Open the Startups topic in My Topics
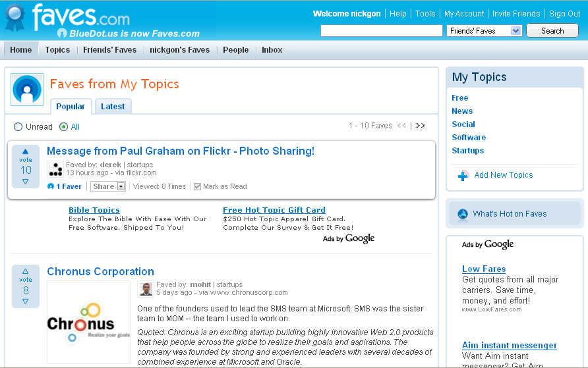The width and height of the screenshot is (588, 368). [467, 151]
